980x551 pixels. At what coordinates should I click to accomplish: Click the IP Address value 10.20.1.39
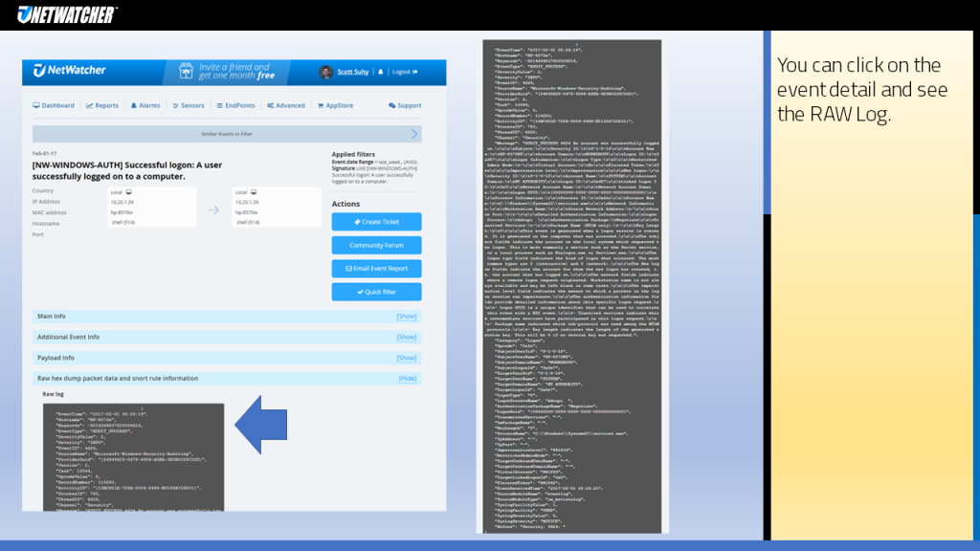(121, 202)
